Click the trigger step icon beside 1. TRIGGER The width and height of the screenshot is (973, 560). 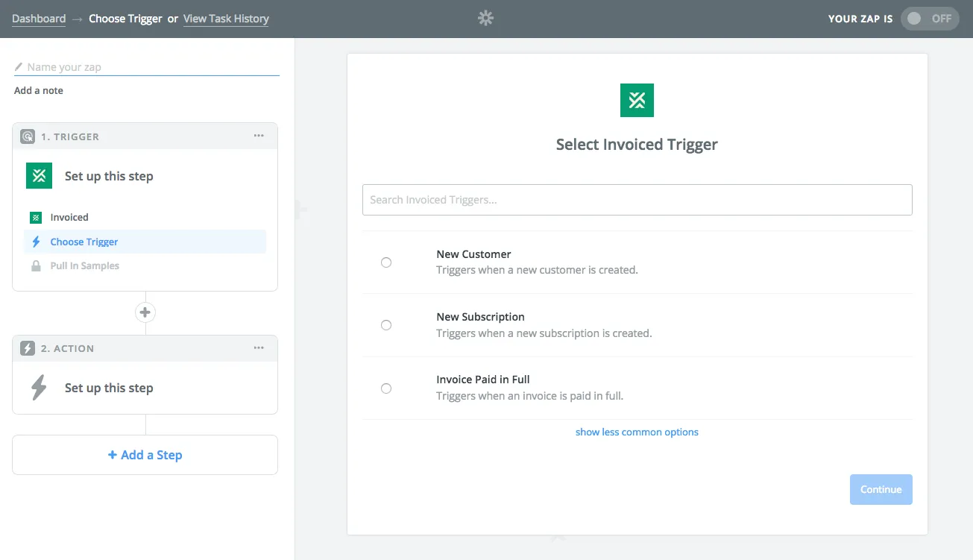coord(28,136)
